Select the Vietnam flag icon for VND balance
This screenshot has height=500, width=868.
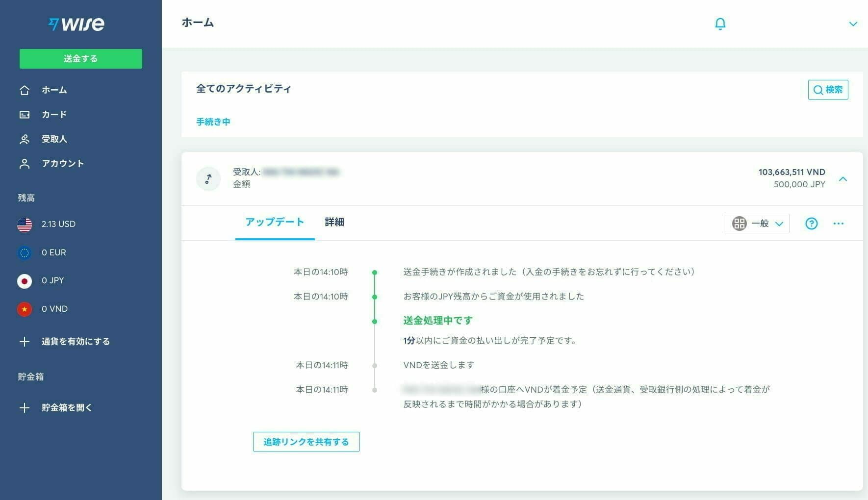tap(25, 309)
